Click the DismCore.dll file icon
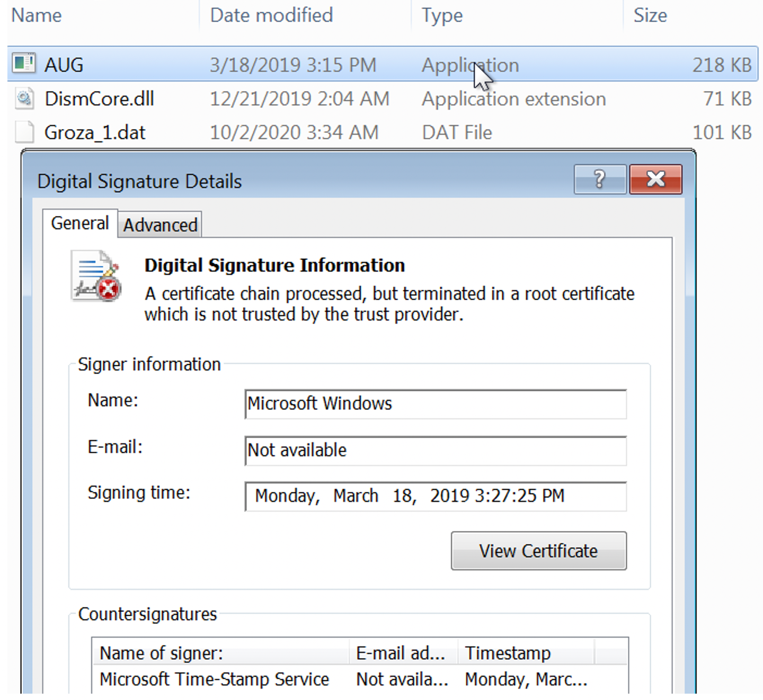This screenshot has width=763, height=700. coord(24,98)
